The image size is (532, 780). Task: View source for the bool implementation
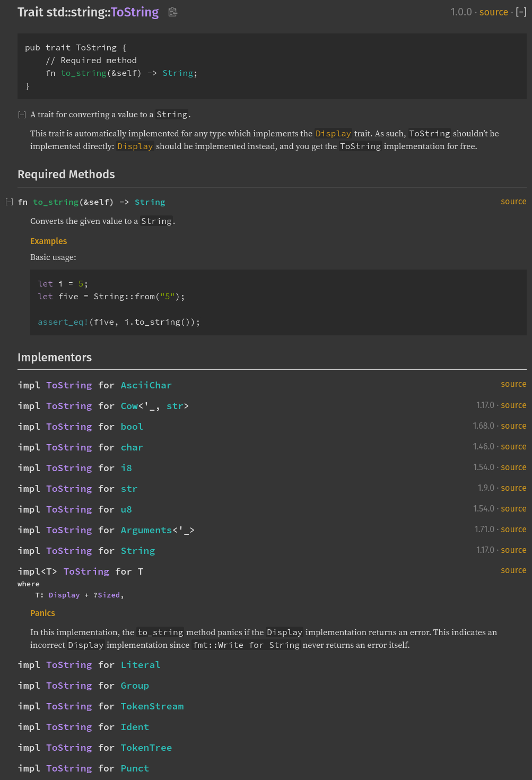(513, 426)
